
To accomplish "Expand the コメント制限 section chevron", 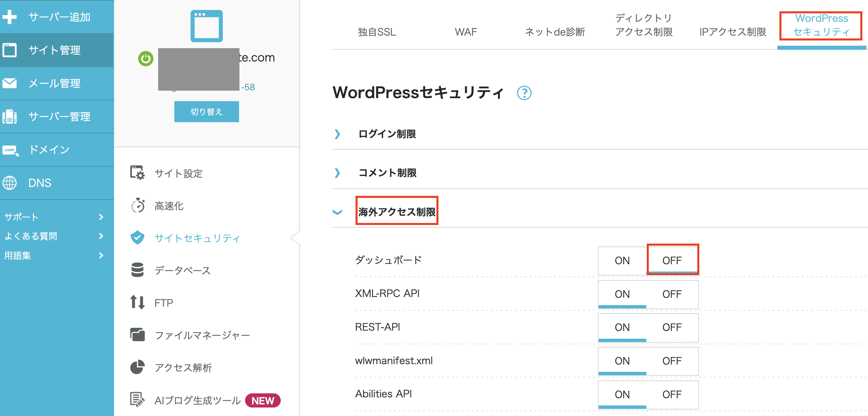I will (x=337, y=173).
